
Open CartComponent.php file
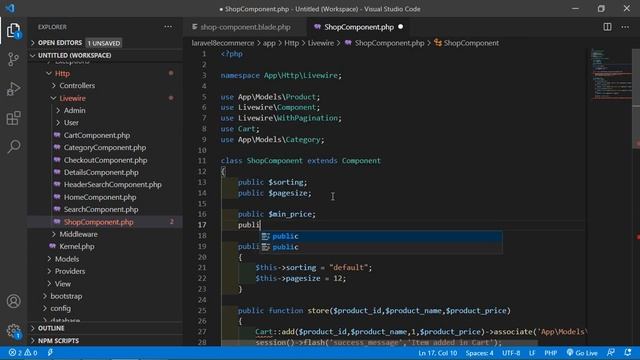tap(97, 135)
